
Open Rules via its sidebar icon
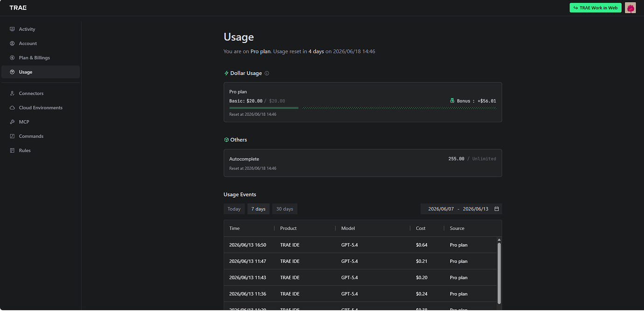(x=12, y=150)
